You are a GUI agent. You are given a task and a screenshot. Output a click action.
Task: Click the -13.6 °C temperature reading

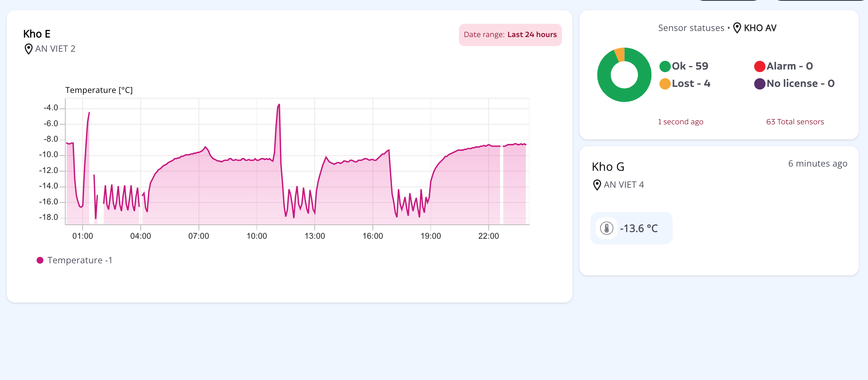(x=639, y=229)
